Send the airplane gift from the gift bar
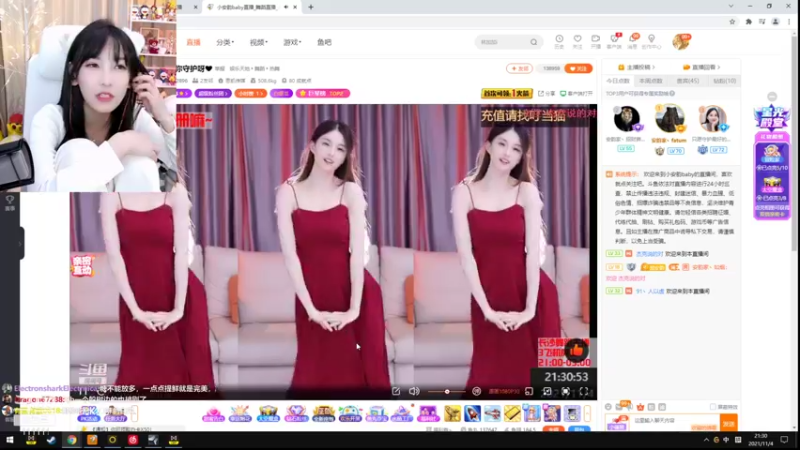Screen dimensions: 800x450 (492, 414)
